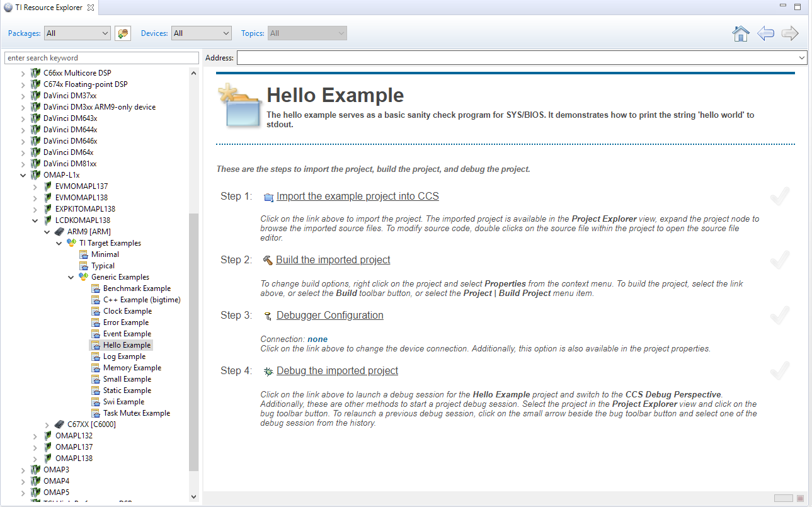812x507 pixels.
Task: Click the Home icon in the top toolbar
Action: coord(741,33)
